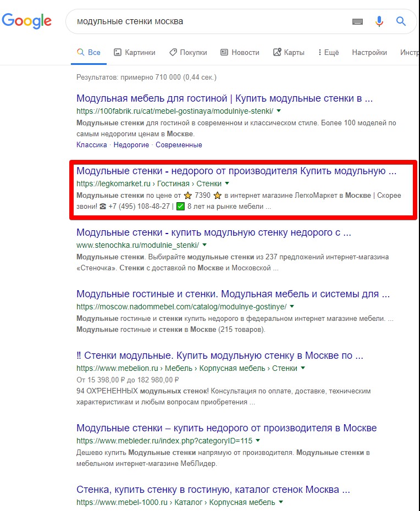This screenshot has width=420, height=511.
Task: Open the Классика sitelink
Action: 92,145
